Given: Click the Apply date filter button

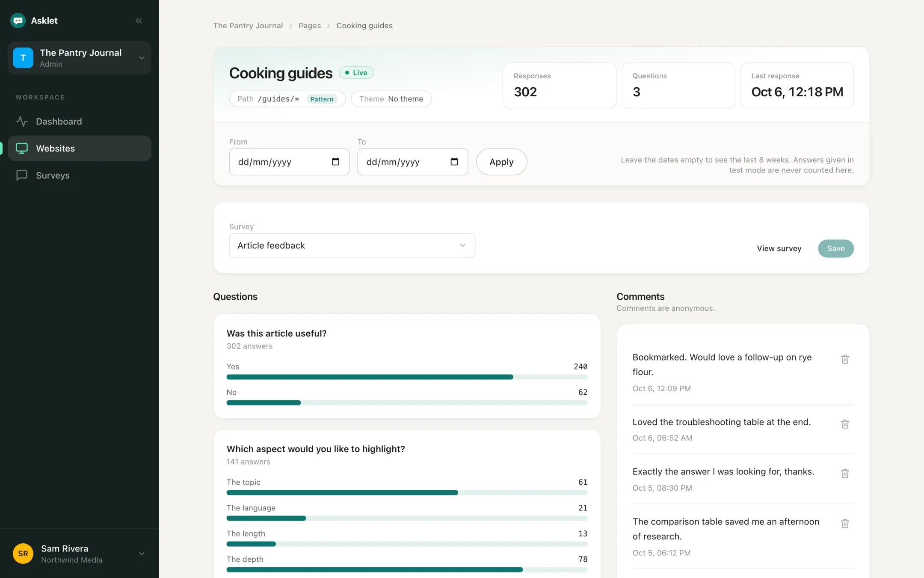Looking at the screenshot, I should pos(501,162).
